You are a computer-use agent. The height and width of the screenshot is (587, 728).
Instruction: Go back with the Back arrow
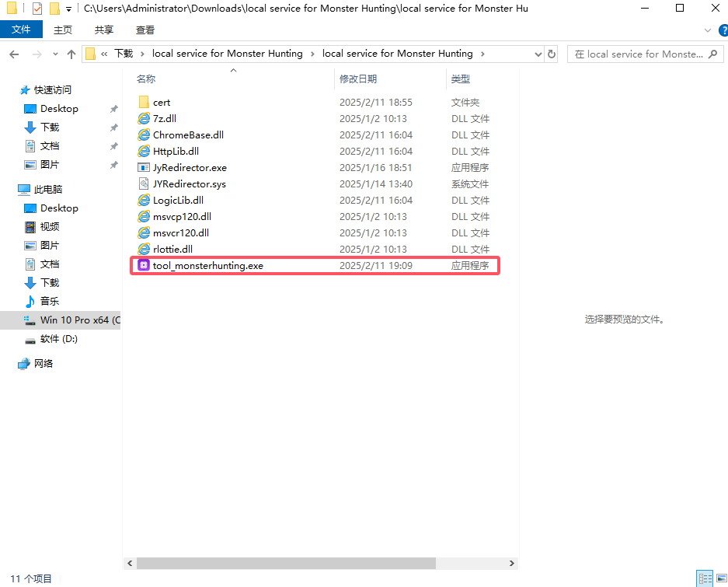(15, 54)
